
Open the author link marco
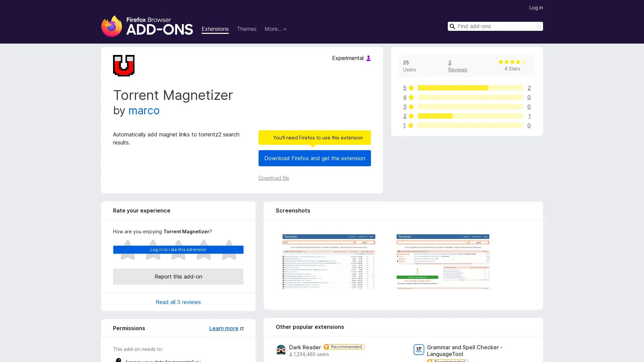(144, 111)
